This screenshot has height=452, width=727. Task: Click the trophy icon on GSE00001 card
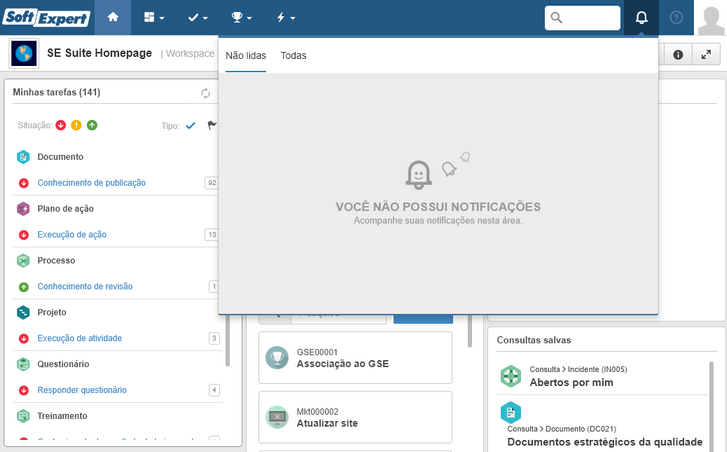pyautogui.click(x=277, y=358)
